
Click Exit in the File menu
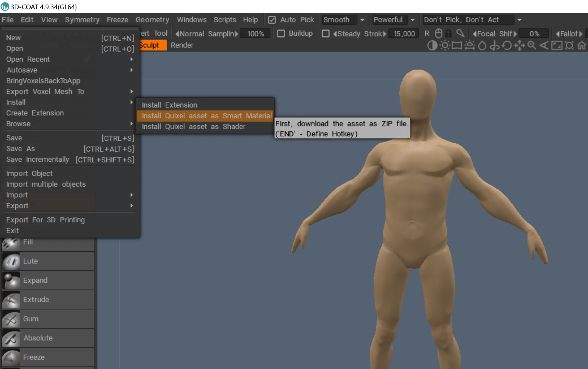click(x=70, y=231)
